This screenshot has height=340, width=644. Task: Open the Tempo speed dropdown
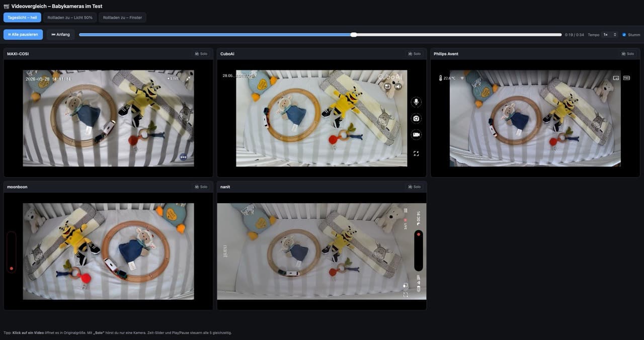[x=610, y=35]
